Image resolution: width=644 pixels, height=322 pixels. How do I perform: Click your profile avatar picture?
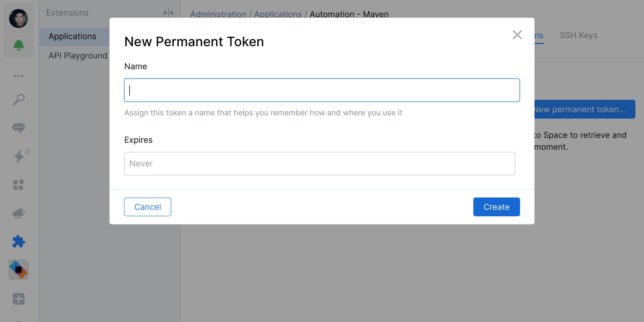pos(19,18)
